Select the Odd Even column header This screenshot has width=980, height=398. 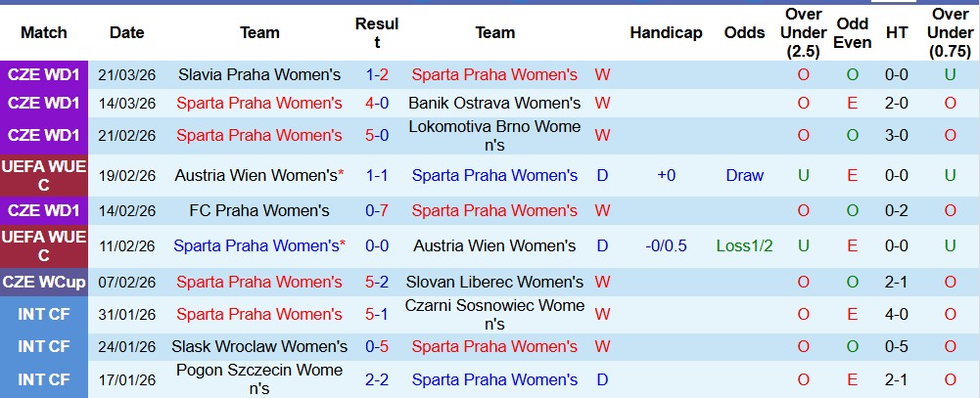(853, 32)
